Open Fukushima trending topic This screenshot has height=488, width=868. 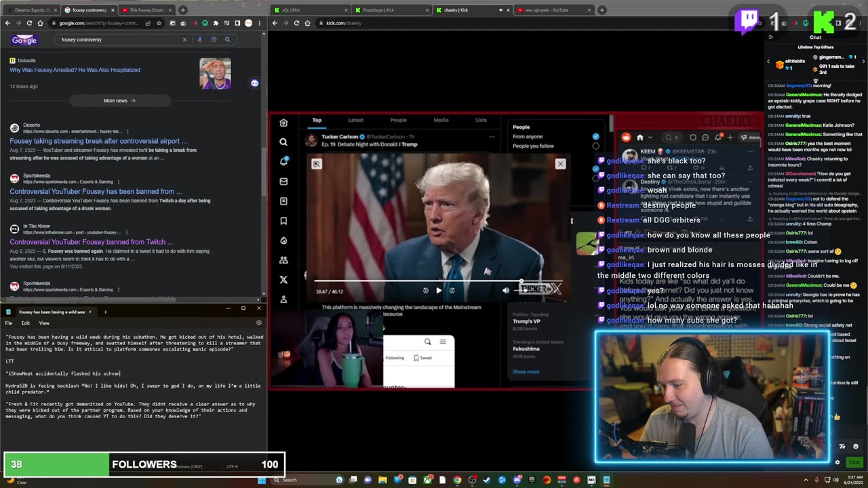526,348
